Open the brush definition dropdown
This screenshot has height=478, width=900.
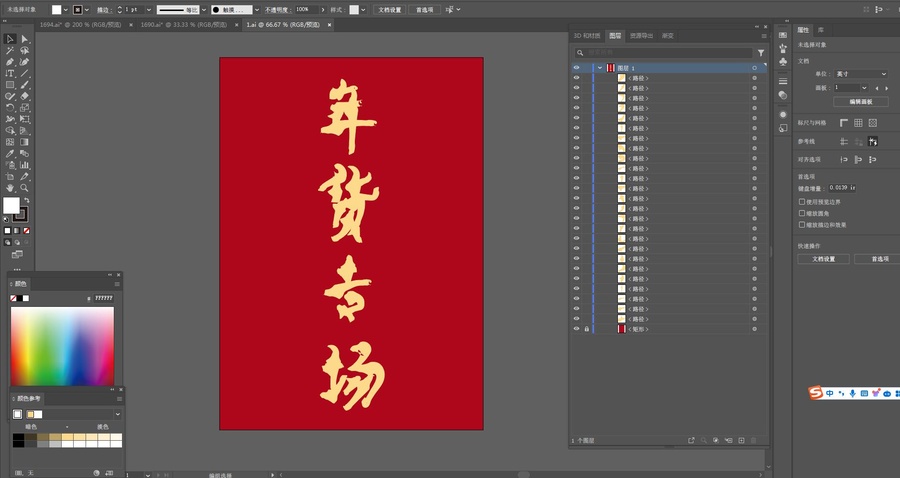[256, 10]
